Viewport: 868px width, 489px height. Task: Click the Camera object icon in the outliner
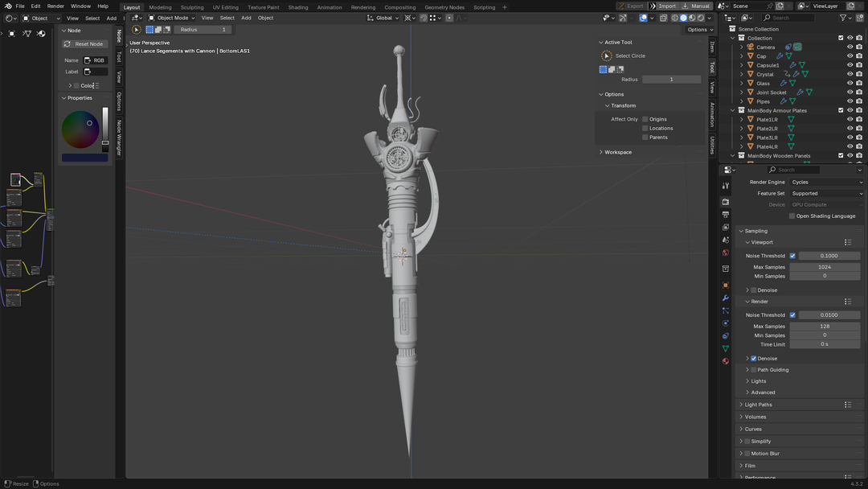click(x=751, y=47)
